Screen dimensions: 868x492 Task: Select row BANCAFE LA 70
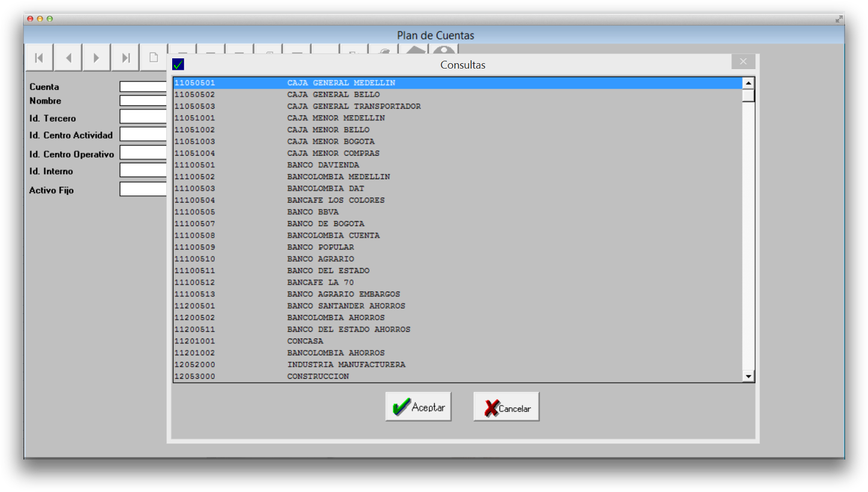[x=457, y=282]
